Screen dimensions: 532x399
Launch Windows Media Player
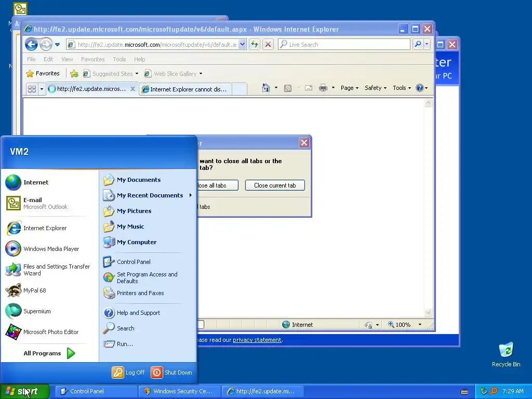pyautogui.click(x=49, y=249)
